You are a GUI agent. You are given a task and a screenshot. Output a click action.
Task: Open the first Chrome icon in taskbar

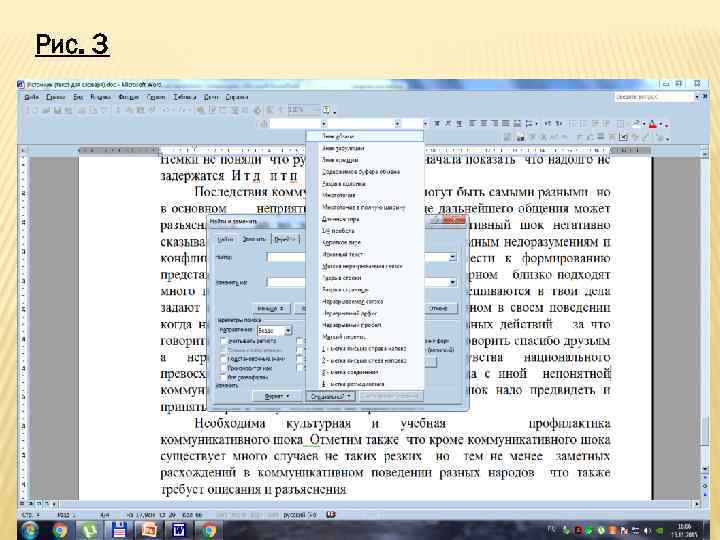[x=60, y=531]
